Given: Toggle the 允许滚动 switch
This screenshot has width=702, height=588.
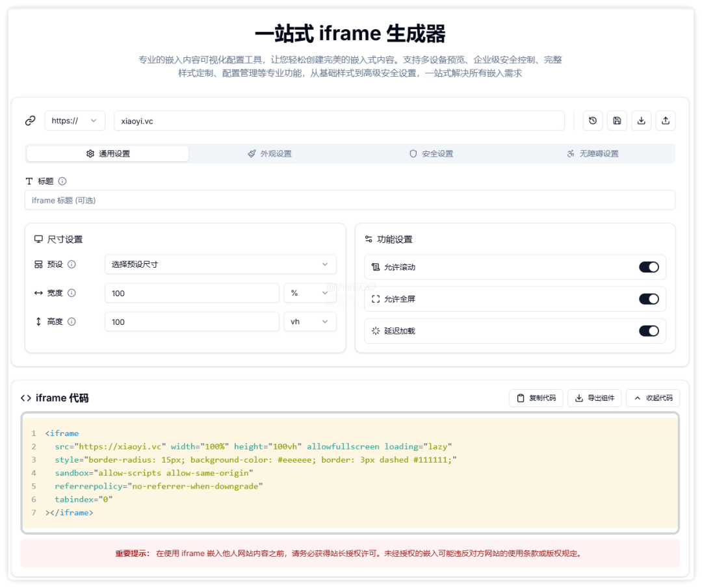Looking at the screenshot, I should pyautogui.click(x=649, y=268).
